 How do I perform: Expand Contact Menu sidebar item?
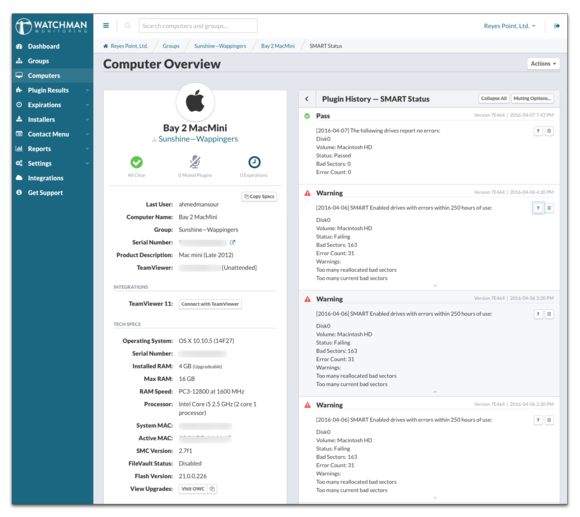52,134
